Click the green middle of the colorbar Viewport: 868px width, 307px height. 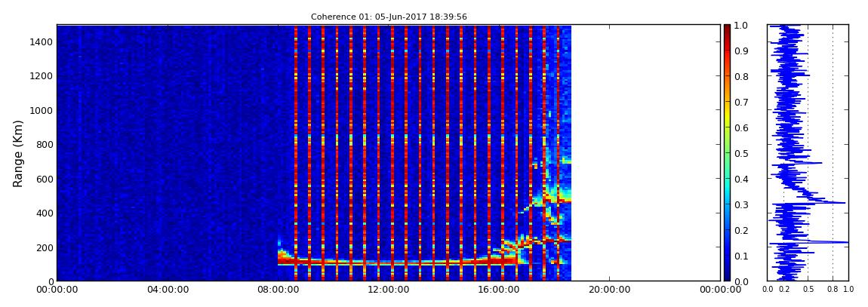click(x=727, y=153)
